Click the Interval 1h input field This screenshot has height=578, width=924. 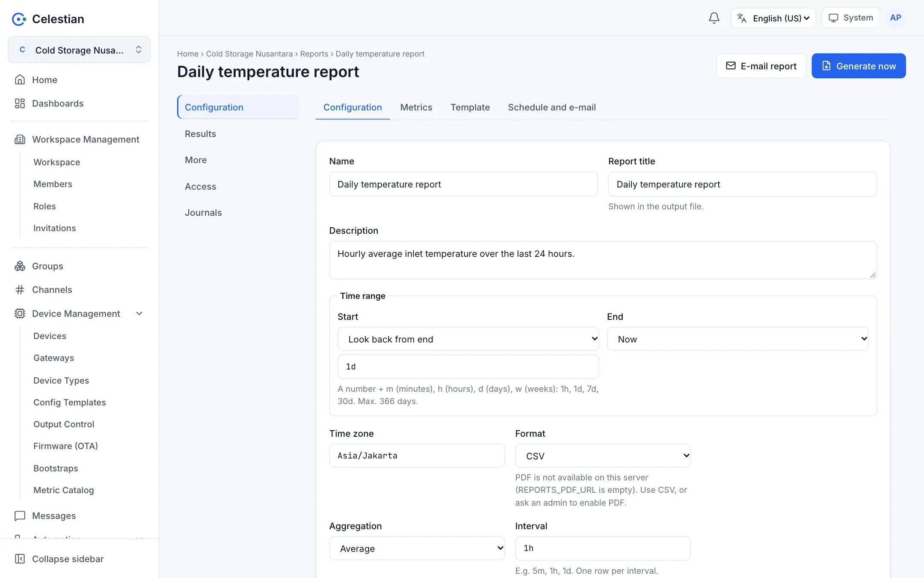pos(603,548)
